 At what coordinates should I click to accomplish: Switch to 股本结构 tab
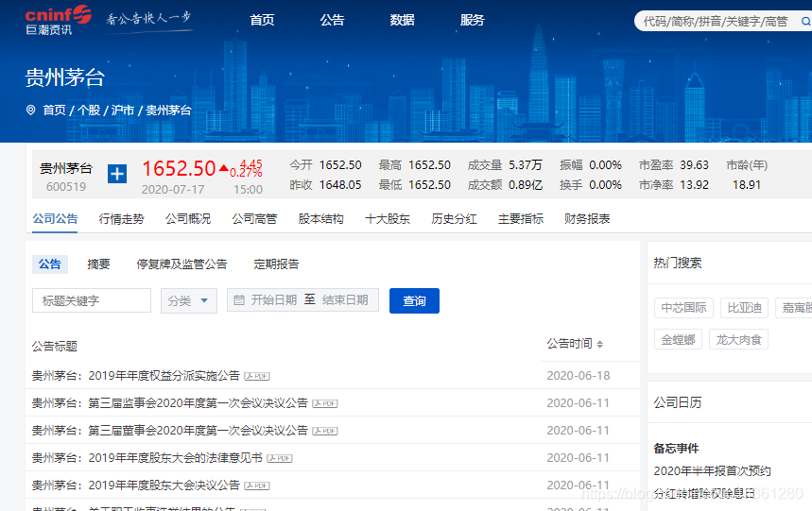(x=321, y=219)
